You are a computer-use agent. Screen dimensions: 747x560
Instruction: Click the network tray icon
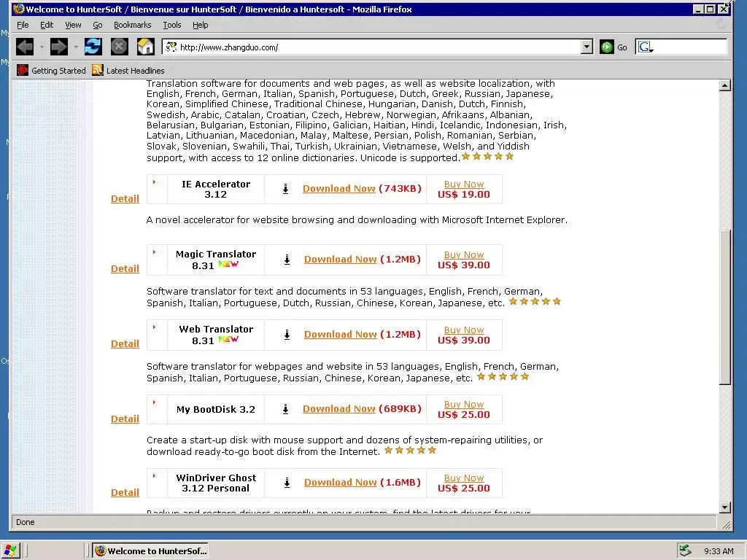pos(685,551)
